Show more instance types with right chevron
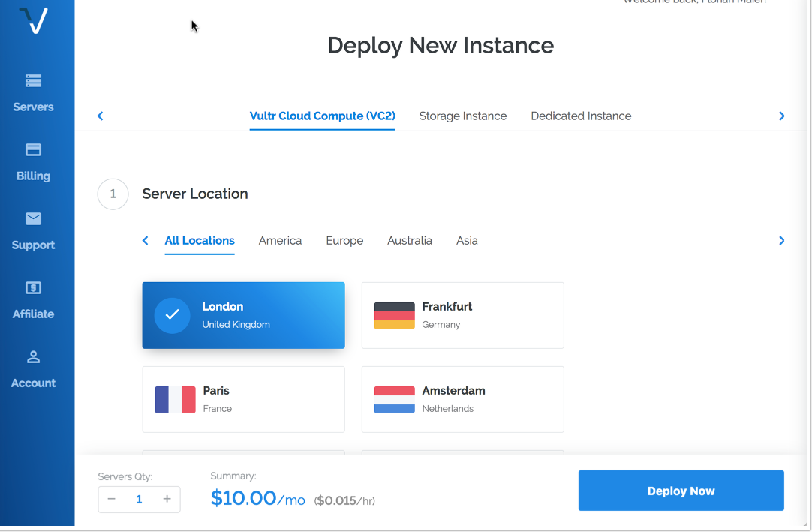Viewport: 812px width, 532px height. pyautogui.click(x=782, y=116)
